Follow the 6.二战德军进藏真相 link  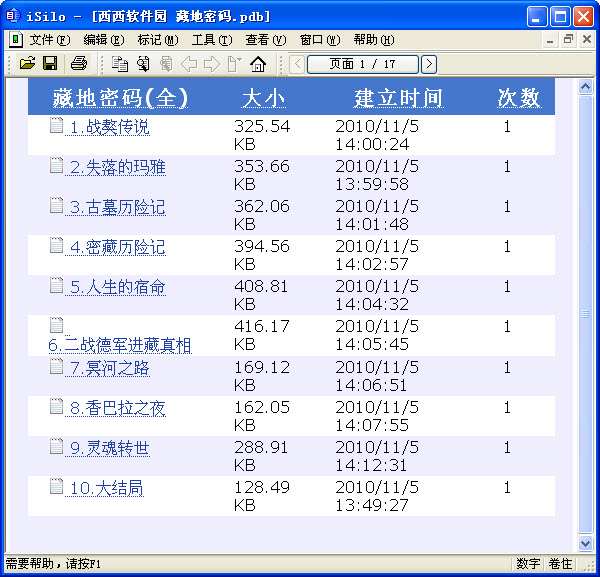pyautogui.click(x=120, y=345)
